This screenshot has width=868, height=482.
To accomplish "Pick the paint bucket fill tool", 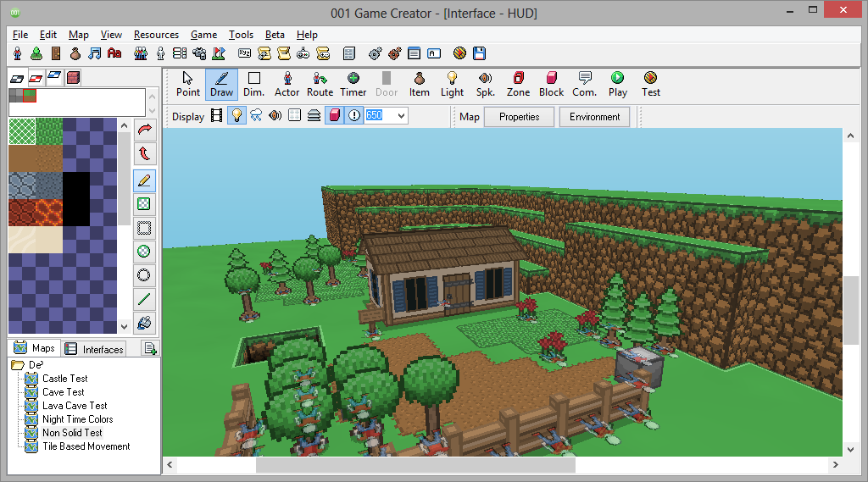I will pos(144,323).
